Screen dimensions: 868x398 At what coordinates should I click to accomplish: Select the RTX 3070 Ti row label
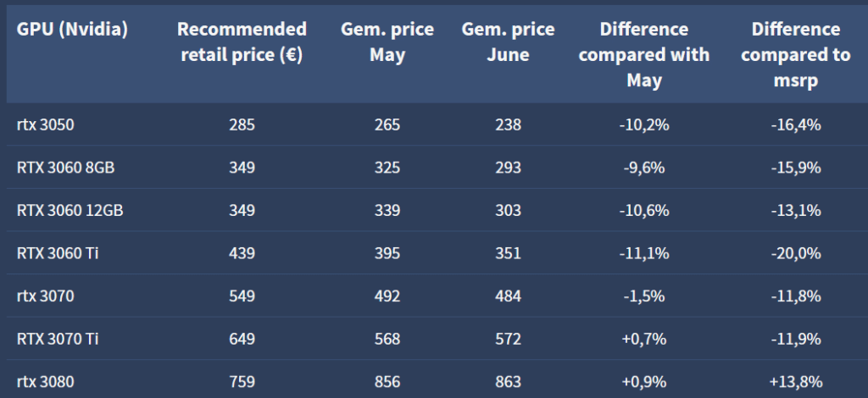tap(58, 339)
